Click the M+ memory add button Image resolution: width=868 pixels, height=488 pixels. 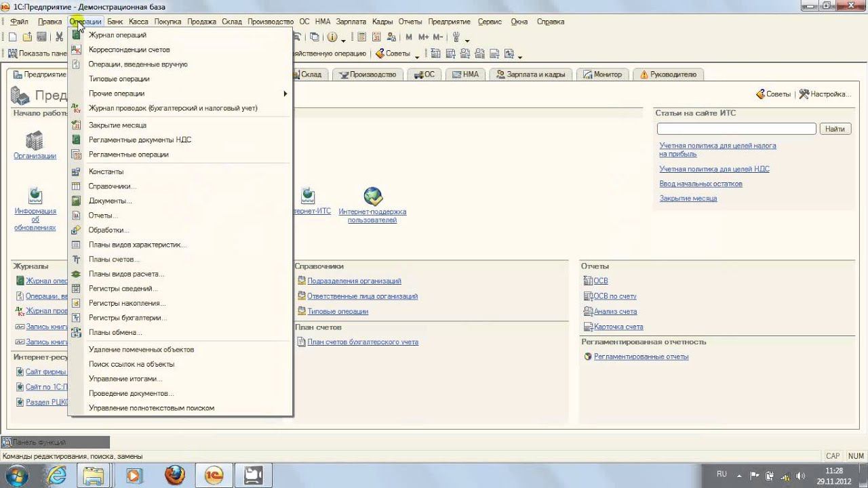[423, 37]
